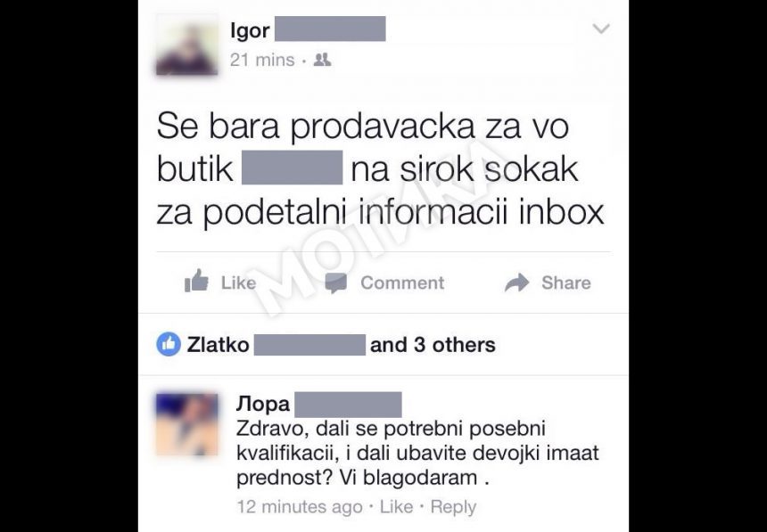Click the Share arrow icon
This screenshot has height=532, width=767.
(517, 282)
